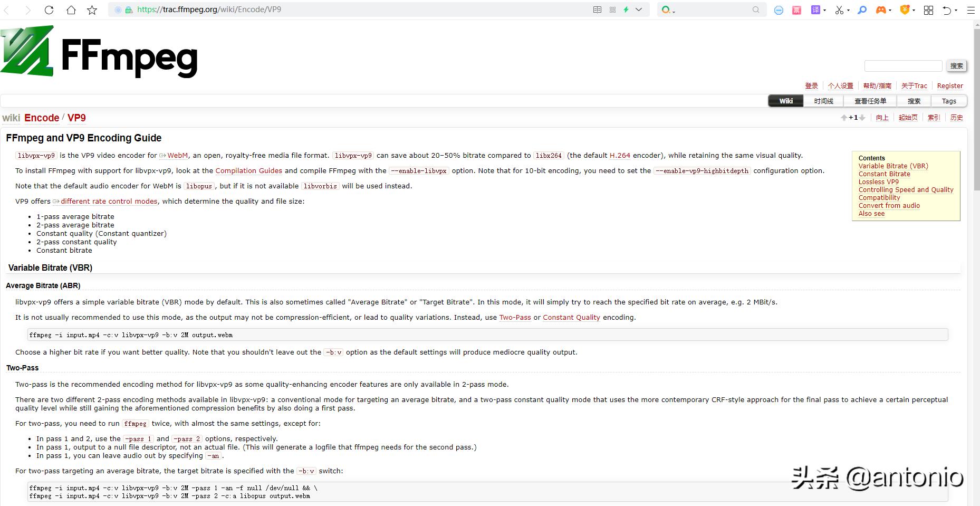Open the translate extension icon
Viewport: 980px width, 506px height.
(x=815, y=9)
